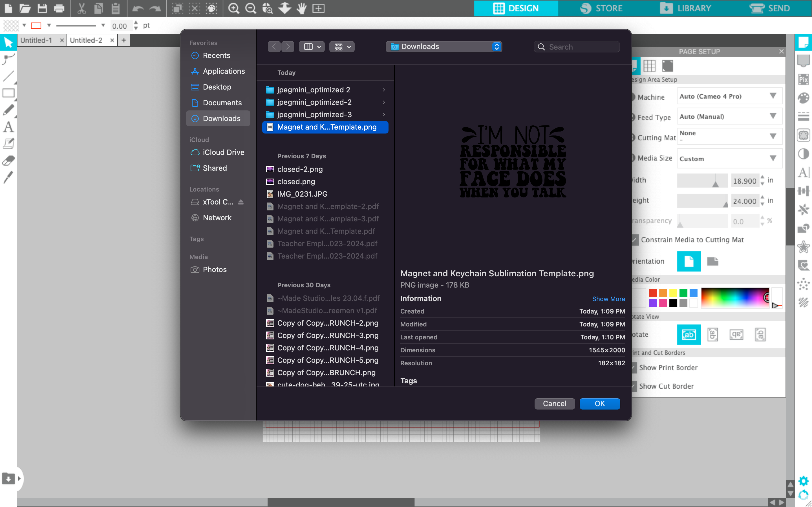
Task: Toggle Constrain Media to Cutting Mat checkbox
Action: (x=634, y=239)
